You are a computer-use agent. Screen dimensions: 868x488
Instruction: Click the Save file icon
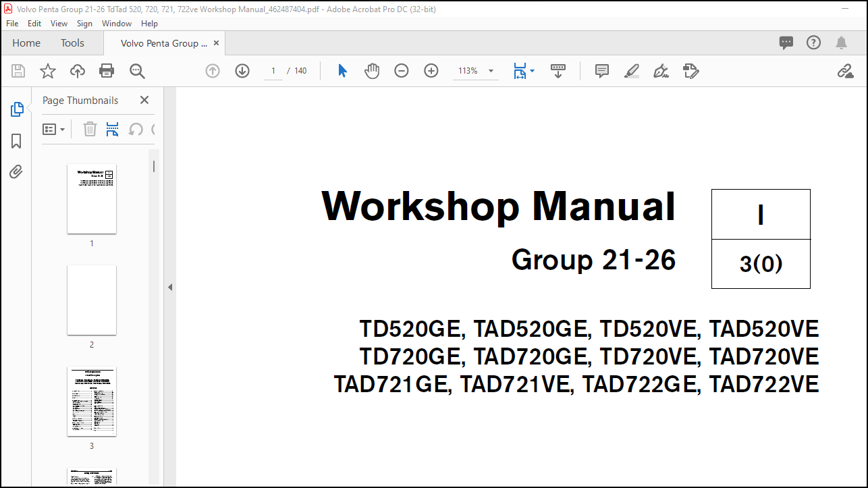pyautogui.click(x=18, y=71)
